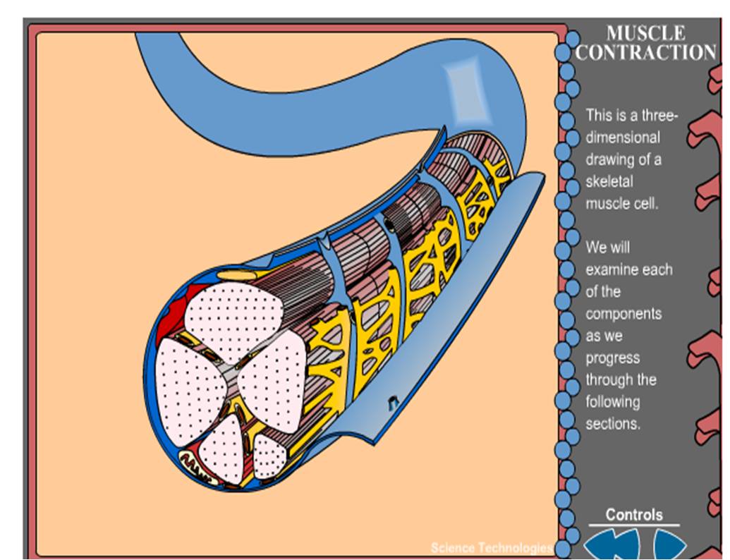Select the top dotted myofibril cross-section
This screenshot has height=560, width=730.
click(x=233, y=316)
